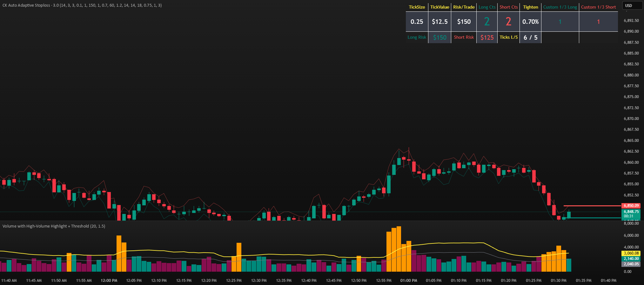Click the 6,892.50 price axis label
Viewport: 644px width, 285px height.
click(x=631, y=21)
